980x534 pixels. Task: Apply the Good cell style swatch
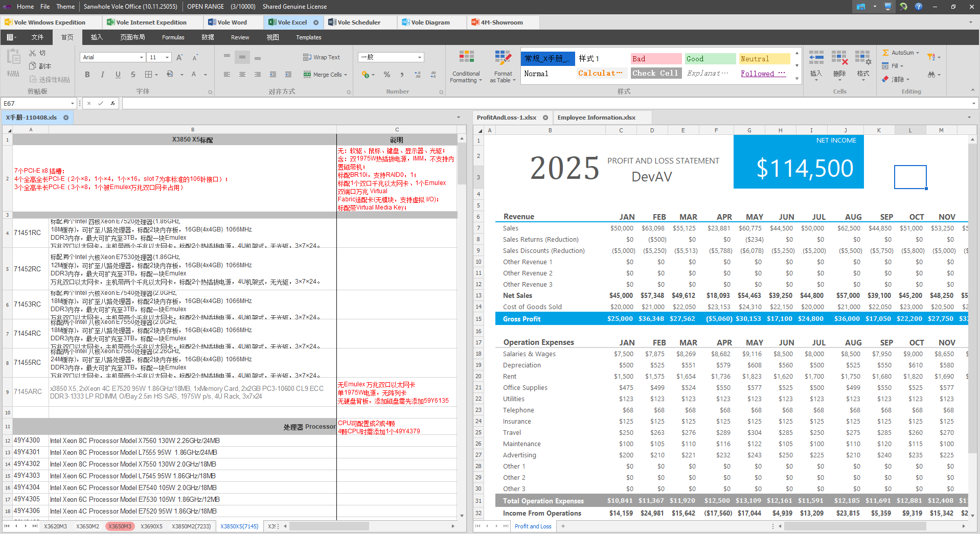710,59
